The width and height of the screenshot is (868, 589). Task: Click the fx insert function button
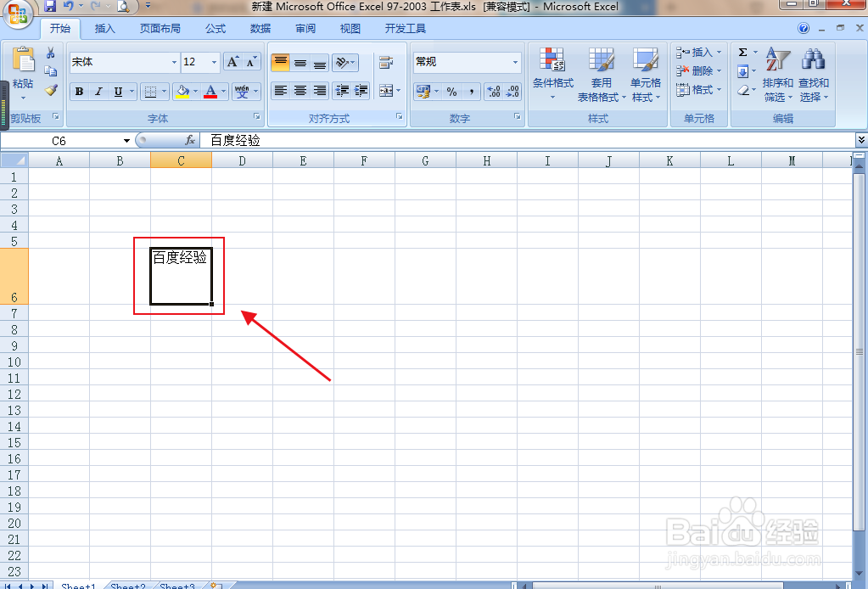click(x=190, y=140)
